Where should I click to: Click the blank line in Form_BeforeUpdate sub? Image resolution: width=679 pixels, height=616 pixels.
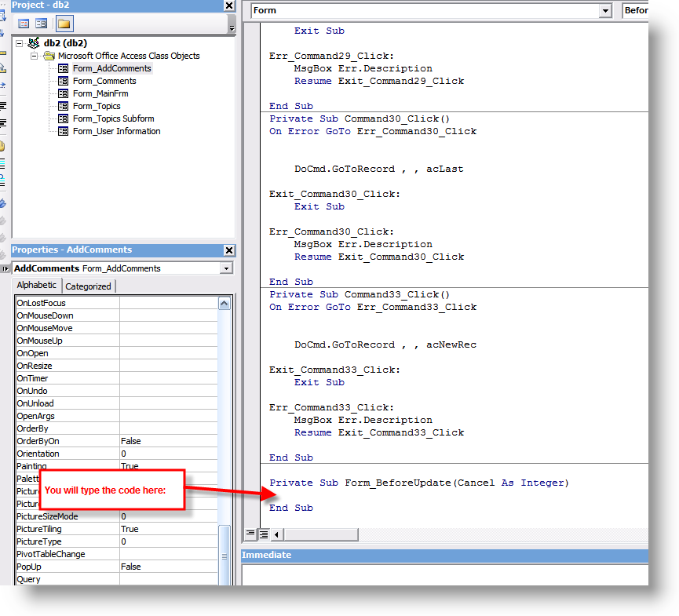click(454, 495)
